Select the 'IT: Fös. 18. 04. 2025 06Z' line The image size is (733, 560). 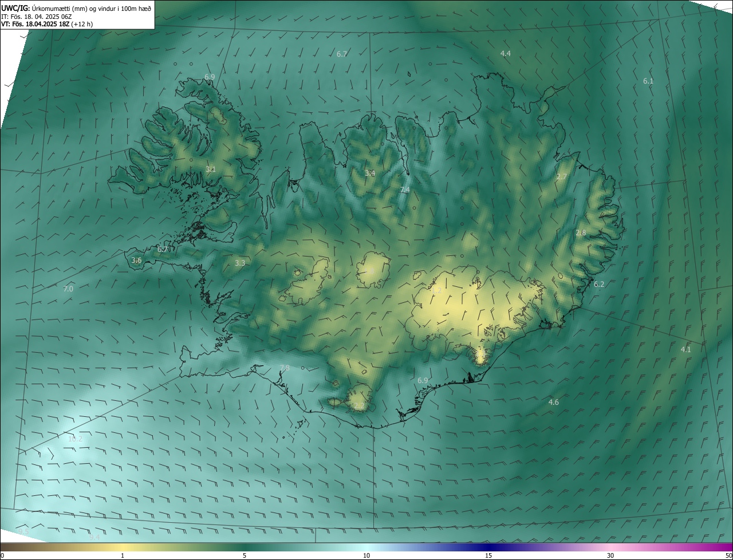click(x=36, y=17)
